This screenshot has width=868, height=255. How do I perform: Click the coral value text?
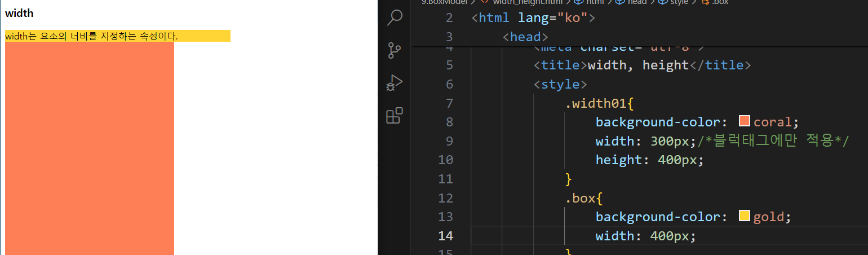773,122
